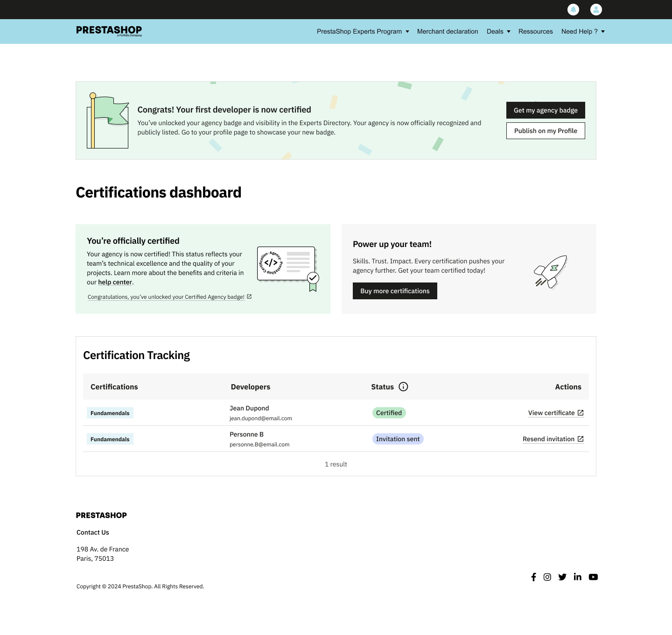This screenshot has height=635, width=672.
Task: Click Buy more certifications button
Action: pyautogui.click(x=395, y=291)
